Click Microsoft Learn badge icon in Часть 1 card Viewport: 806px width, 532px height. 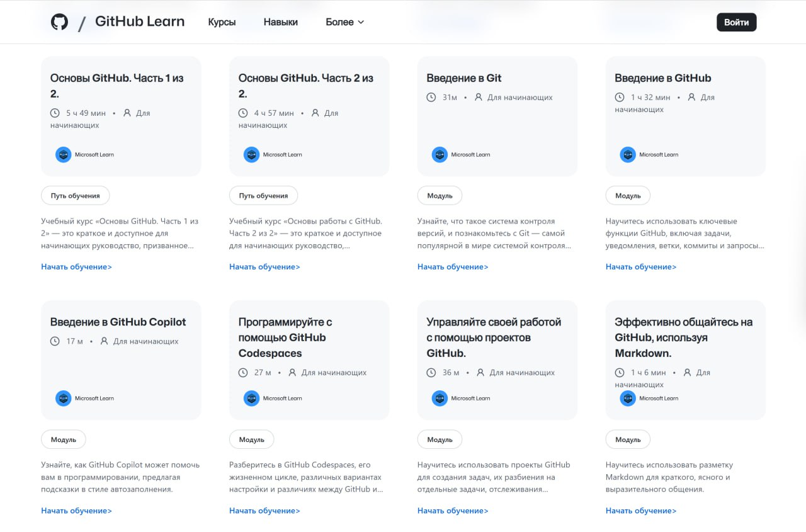(64, 155)
